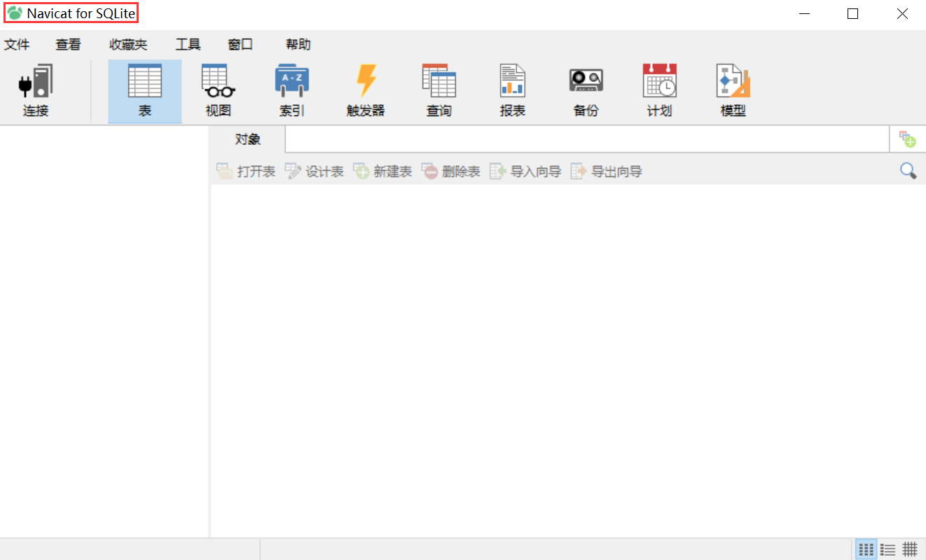Switch to detail list view mode
The width and height of the screenshot is (926, 560).
coord(887,549)
